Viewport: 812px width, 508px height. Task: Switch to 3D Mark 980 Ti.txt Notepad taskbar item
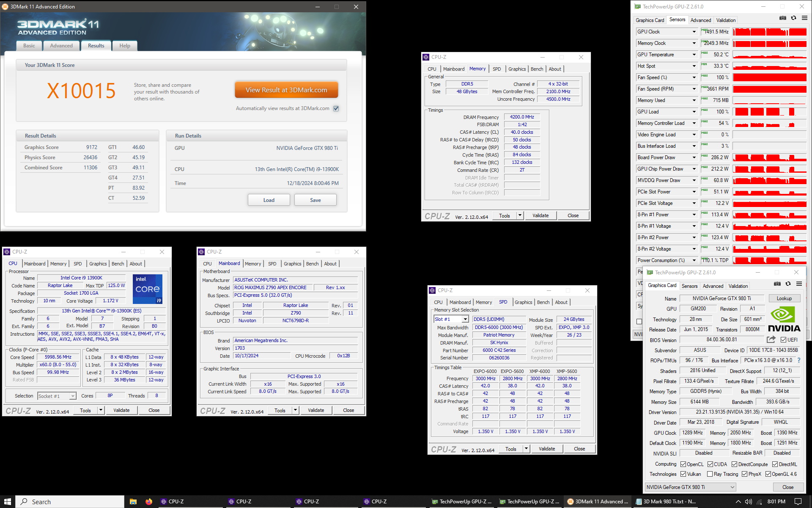(x=666, y=502)
